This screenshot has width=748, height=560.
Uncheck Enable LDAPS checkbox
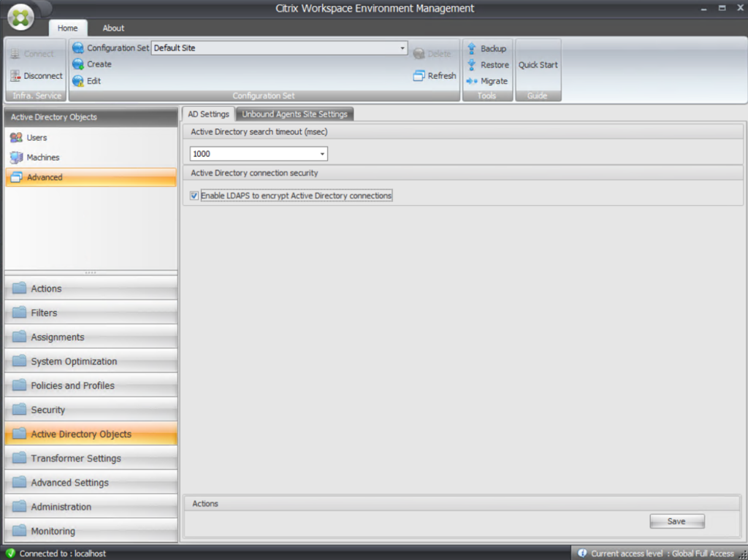click(194, 196)
